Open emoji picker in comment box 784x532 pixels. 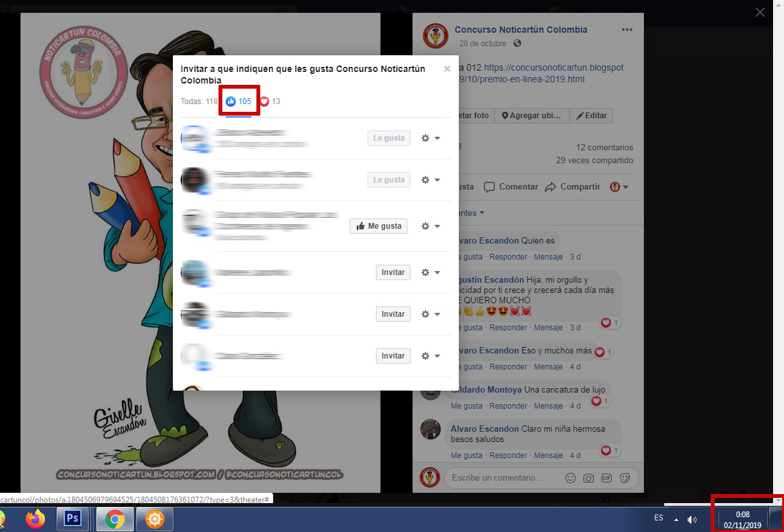[x=570, y=478]
